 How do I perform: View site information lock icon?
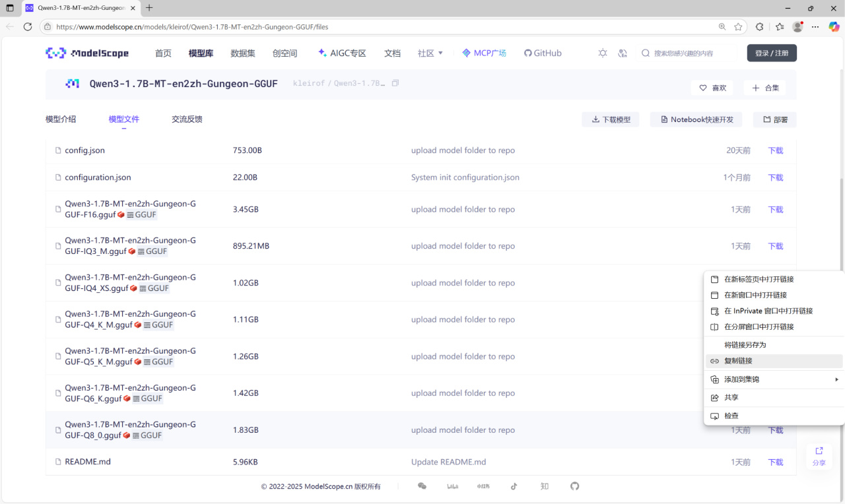(47, 27)
